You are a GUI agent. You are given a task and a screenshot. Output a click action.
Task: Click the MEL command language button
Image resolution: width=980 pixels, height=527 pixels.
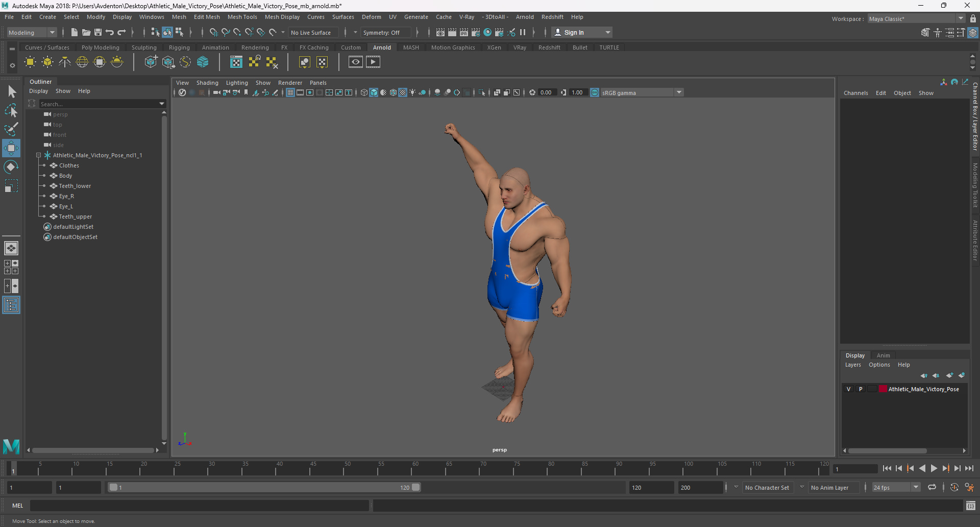[x=18, y=506]
